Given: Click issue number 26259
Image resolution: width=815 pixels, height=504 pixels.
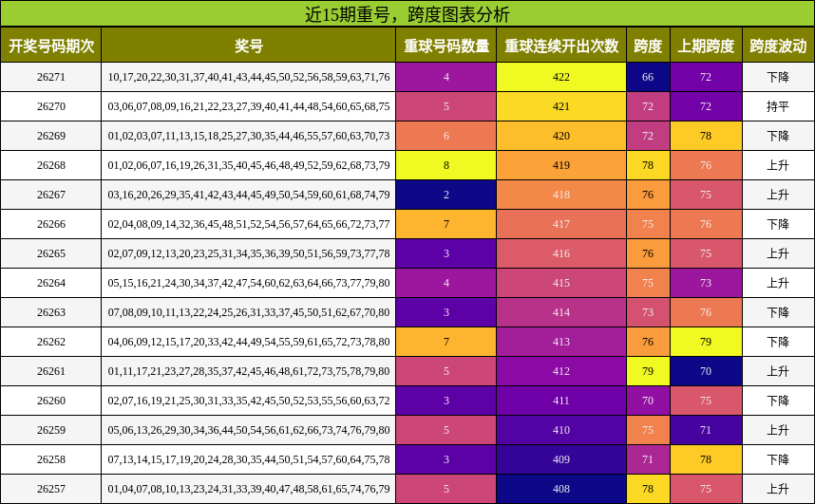Looking at the screenshot, I should tap(51, 430).
